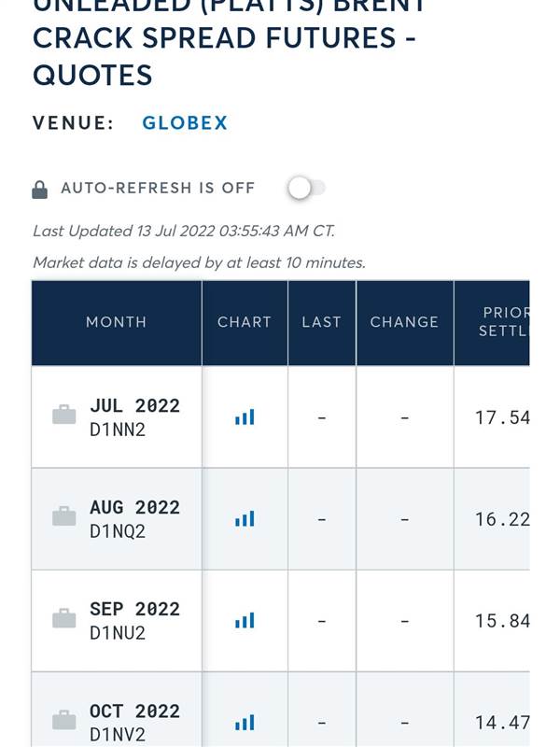Open the chart icon for JUL 2022
The image size is (560, 747).
click(x=245, y=417)
